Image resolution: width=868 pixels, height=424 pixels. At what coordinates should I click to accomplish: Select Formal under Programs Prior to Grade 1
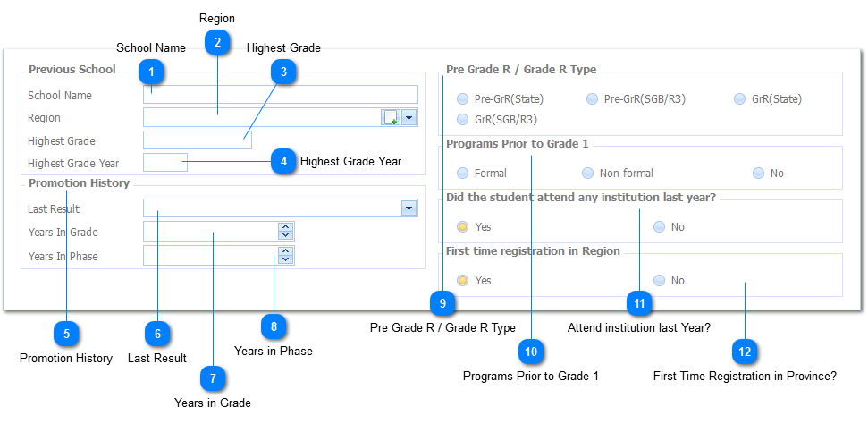coord(462,174)
